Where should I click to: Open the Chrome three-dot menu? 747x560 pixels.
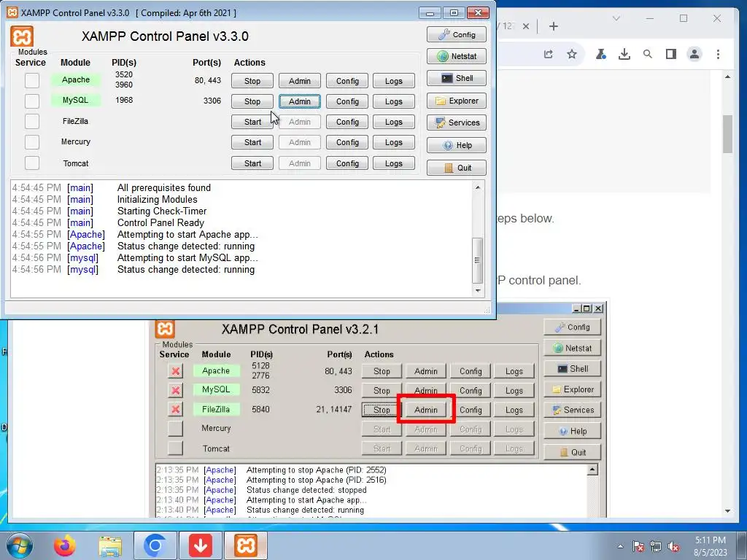click(718, 54)
